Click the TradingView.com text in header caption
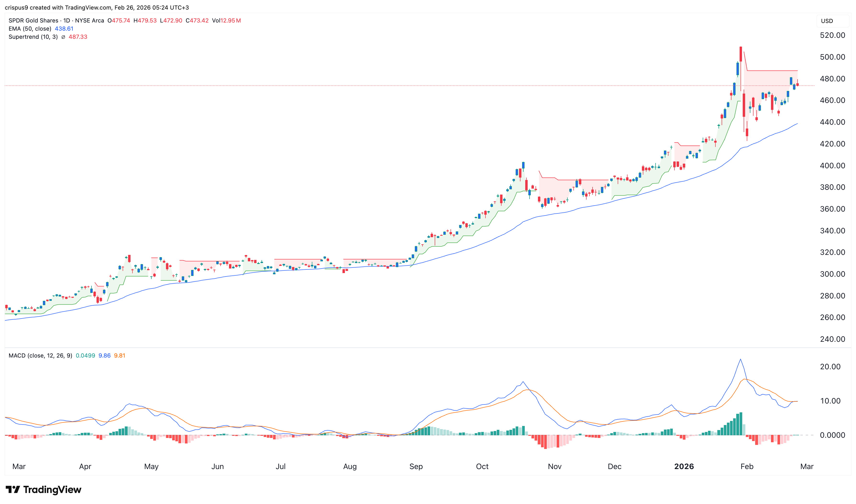 [x=89, y=7]
